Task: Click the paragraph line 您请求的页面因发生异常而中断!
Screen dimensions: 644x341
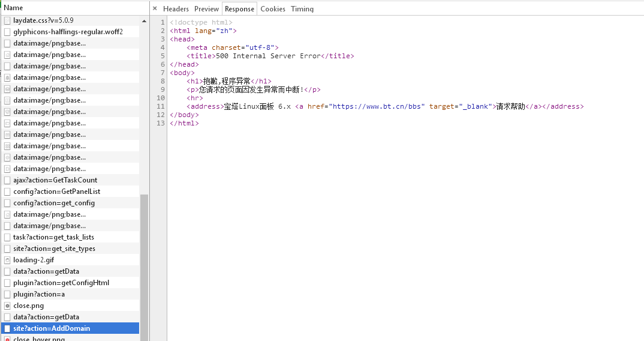Action: click(x=254, y=89)
